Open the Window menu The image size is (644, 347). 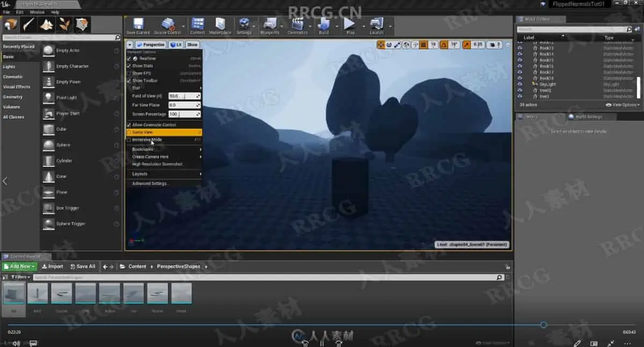pos(37,12)
